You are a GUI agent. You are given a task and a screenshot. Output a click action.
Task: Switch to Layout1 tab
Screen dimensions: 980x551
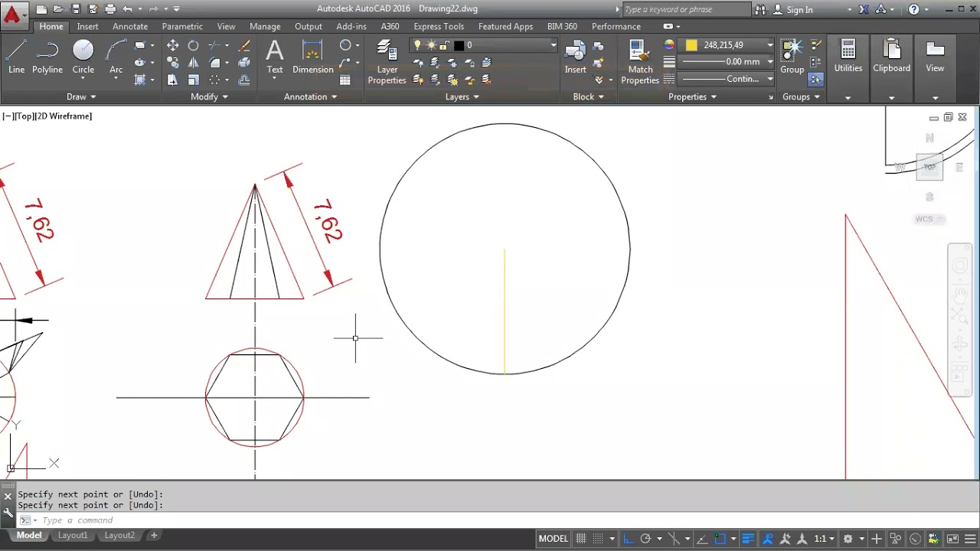pyautogui.click(x=73, y=536)
